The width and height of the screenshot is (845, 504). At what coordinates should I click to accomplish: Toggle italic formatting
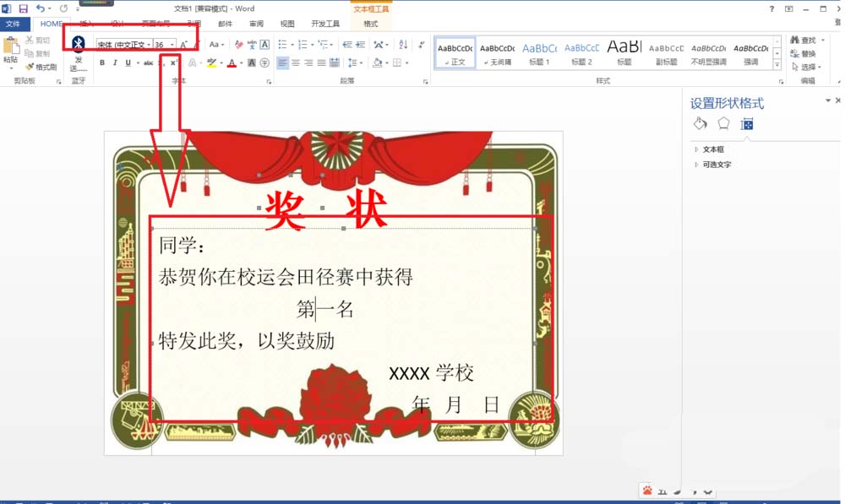(x=113, y=61)
